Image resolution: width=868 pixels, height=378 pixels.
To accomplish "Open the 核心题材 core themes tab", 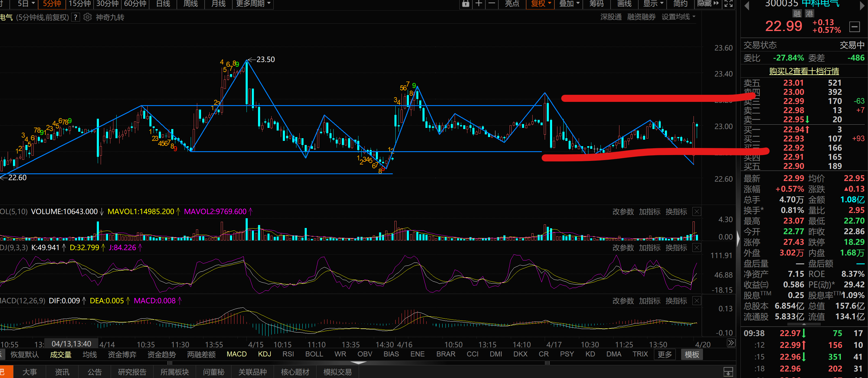I will tap(295, 372).
